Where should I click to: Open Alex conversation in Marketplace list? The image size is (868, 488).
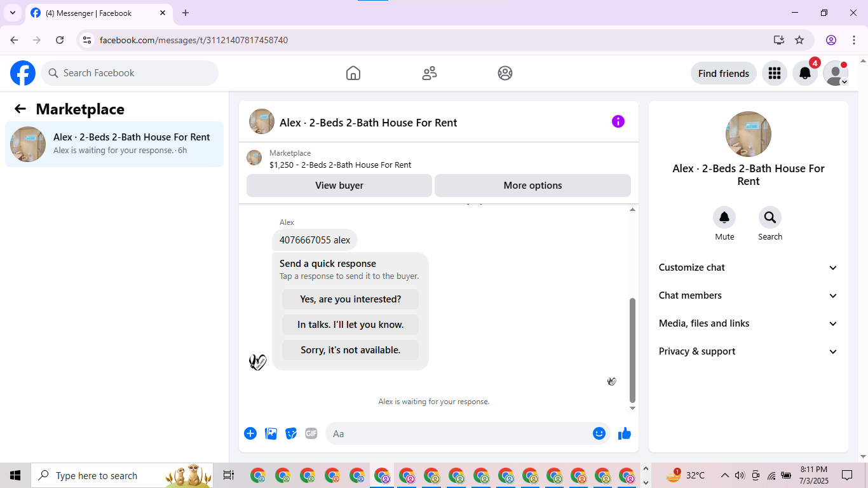[114, 144]
